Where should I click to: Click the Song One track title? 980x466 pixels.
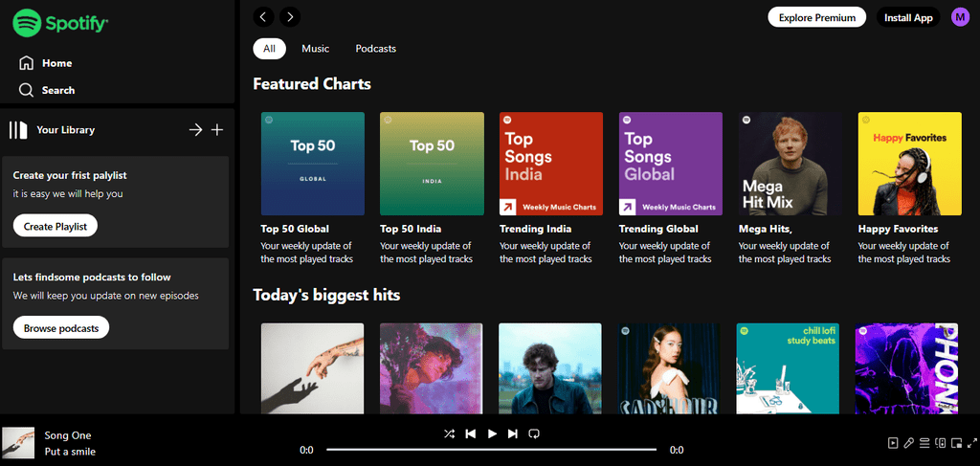point(68,435)
